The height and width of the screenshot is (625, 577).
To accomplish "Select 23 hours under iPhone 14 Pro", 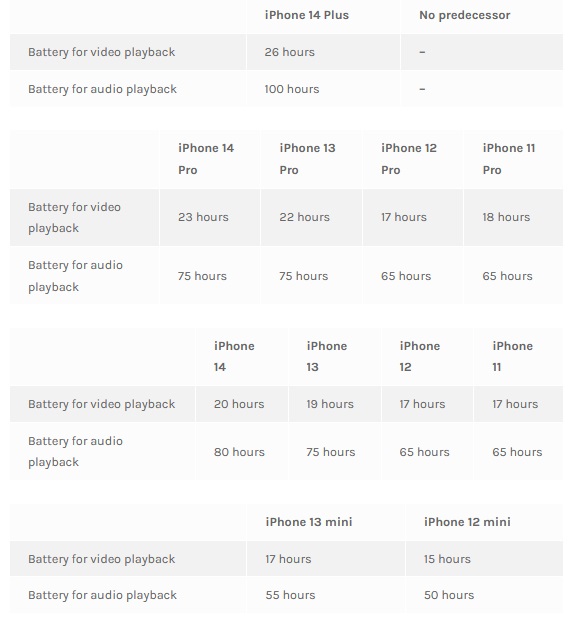I will coord(203,217).
